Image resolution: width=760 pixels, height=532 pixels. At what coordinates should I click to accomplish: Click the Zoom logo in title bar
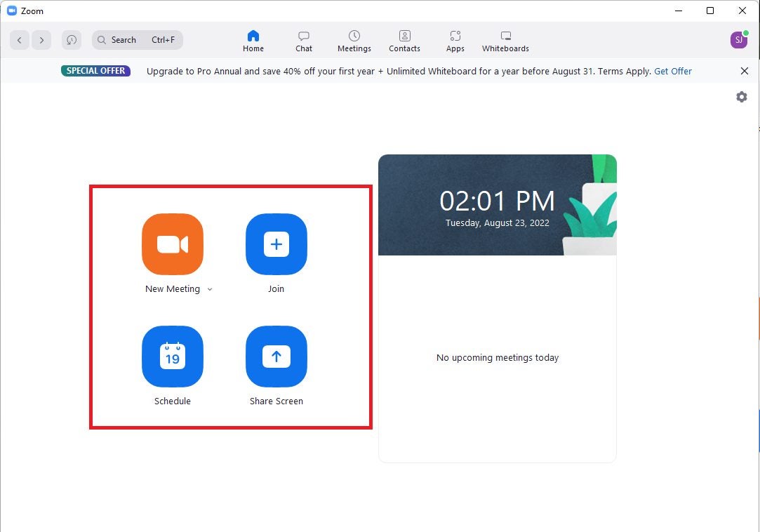pos(12,11)
